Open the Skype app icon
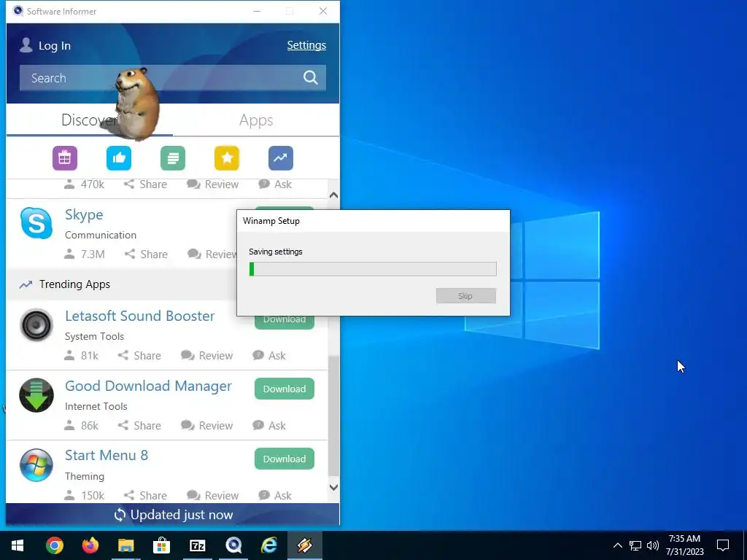This screenshot has height=560, width=747. pos(36,223)
